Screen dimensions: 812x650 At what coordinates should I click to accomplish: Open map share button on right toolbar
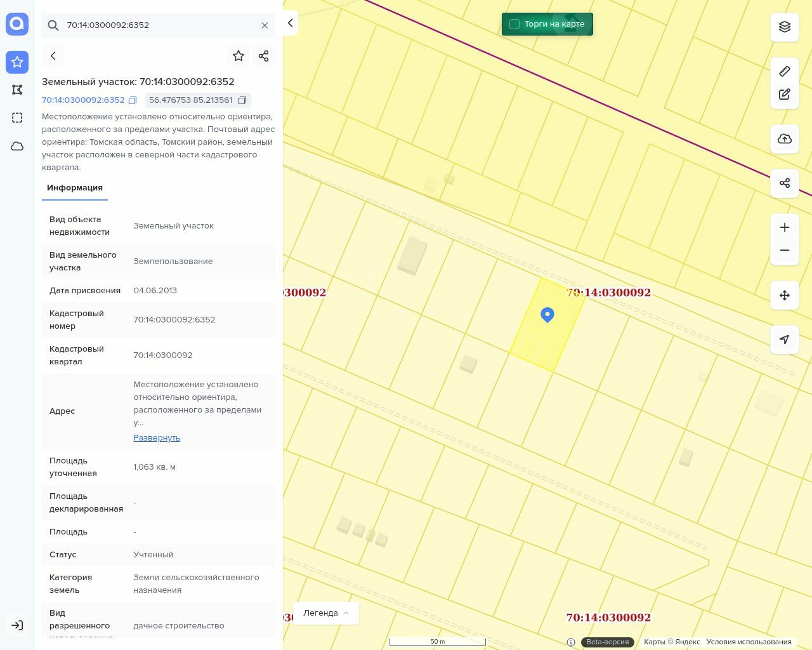785,183
